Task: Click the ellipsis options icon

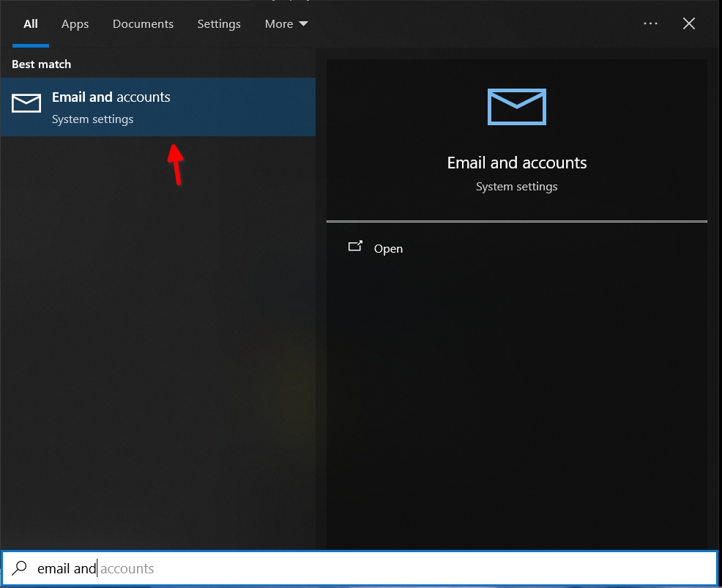Action: pos(650,23)
